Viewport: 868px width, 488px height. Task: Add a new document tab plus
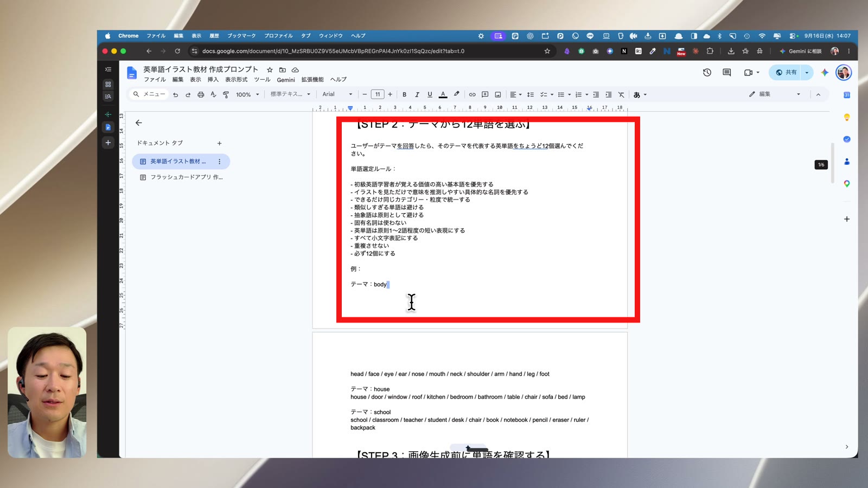219,143
